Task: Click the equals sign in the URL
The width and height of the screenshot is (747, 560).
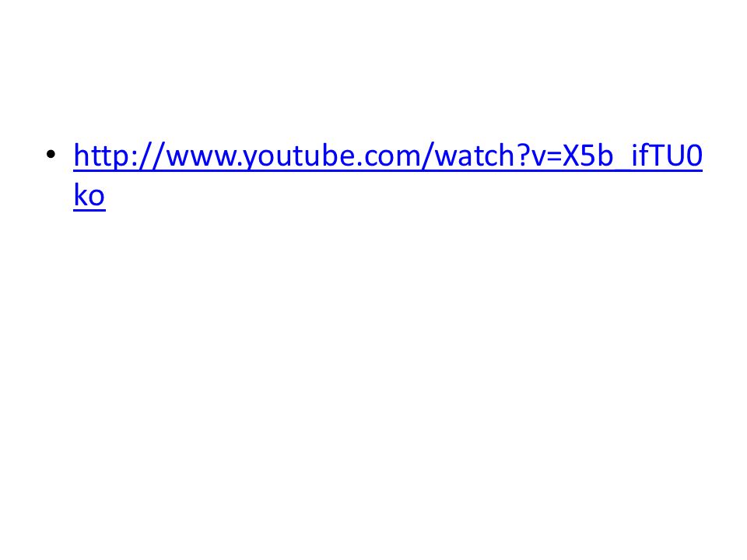Action: pyautogui.click(x=554, y=157)
